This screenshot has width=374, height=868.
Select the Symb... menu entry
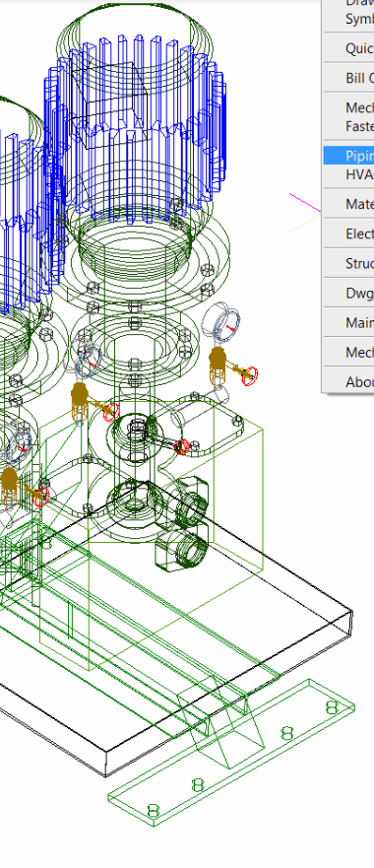click(x=348, y=19)
